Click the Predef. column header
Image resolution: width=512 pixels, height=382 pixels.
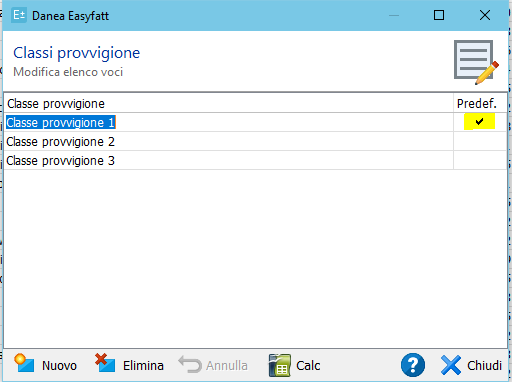480,103
